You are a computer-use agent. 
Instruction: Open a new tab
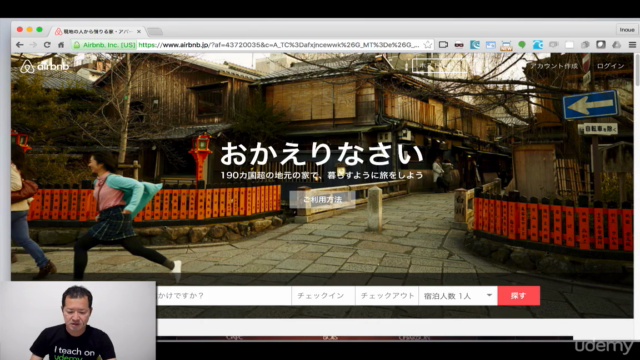tap(155, 31)
